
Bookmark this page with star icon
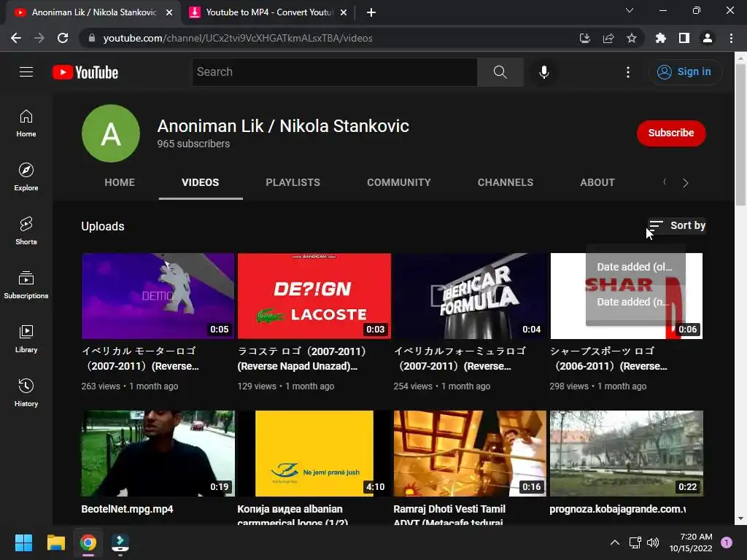click(x=631, y=38)
